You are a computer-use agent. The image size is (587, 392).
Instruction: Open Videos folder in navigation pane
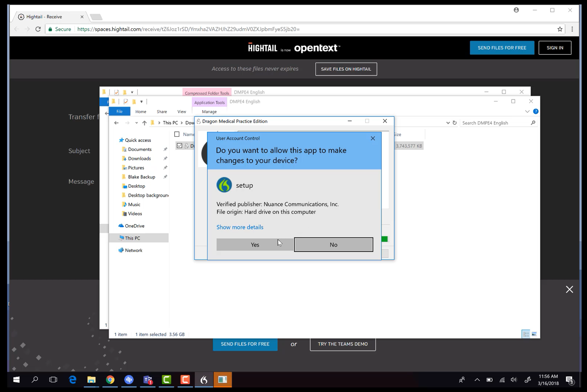tap(135, 214)
